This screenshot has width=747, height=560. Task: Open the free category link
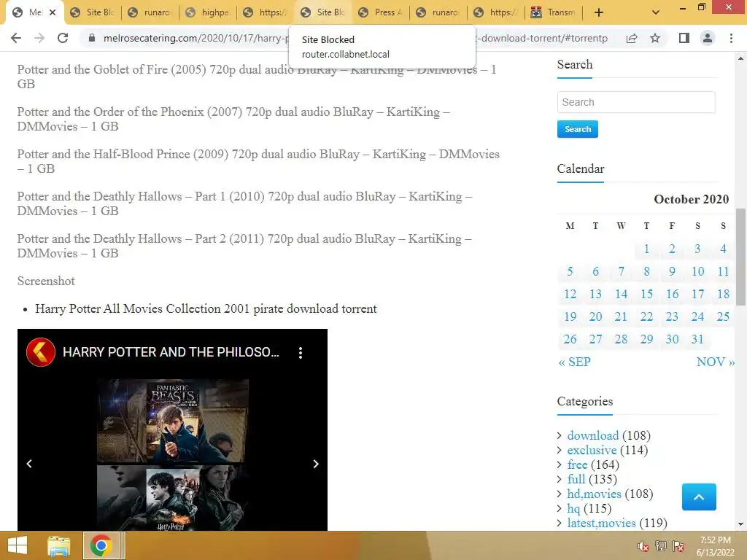[577, 464]
